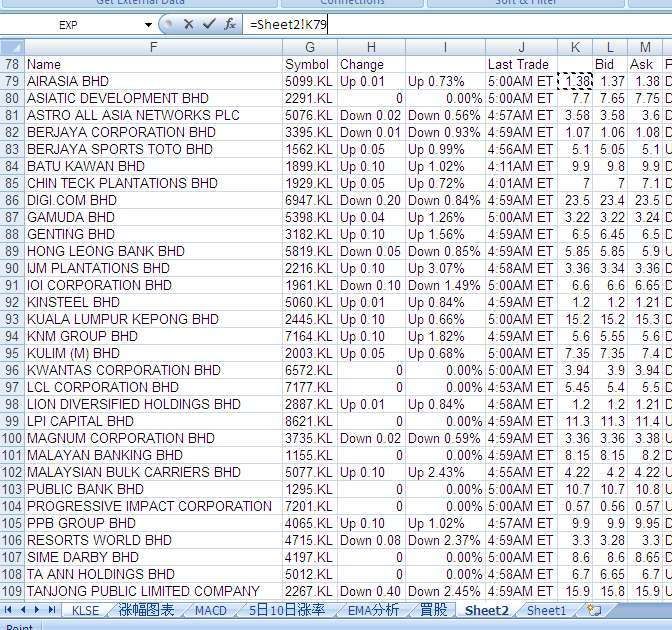Open Insert Function fx dialog
The width and height of the screenshot is (672, 630).
pos(230,24)
